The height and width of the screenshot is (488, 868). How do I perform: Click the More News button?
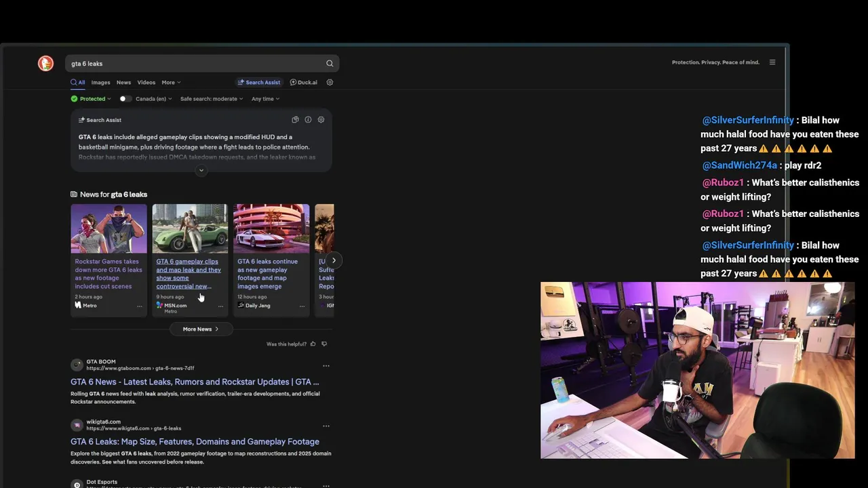point(201,329)
